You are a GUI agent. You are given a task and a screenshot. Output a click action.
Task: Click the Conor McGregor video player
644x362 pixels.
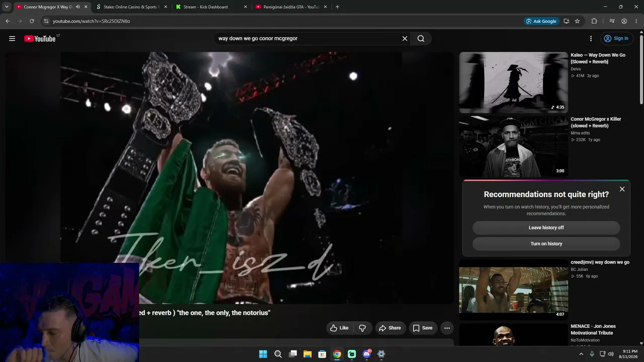(229, 177)
